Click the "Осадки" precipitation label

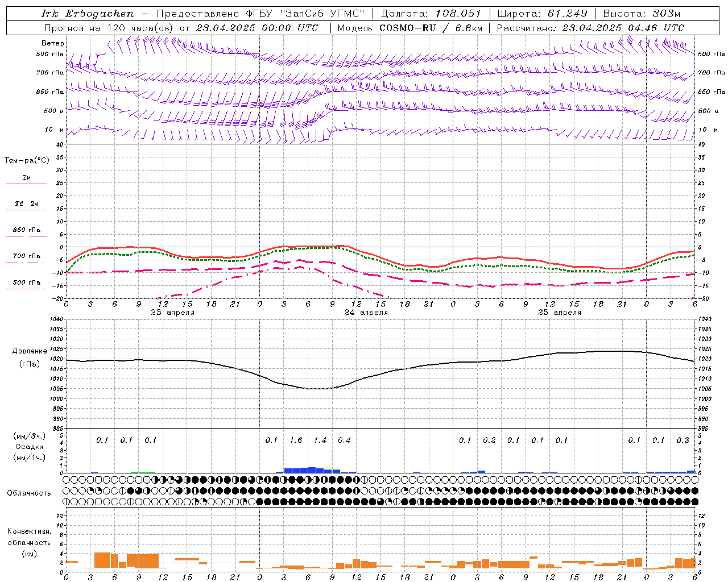click(x=29, y=447)
